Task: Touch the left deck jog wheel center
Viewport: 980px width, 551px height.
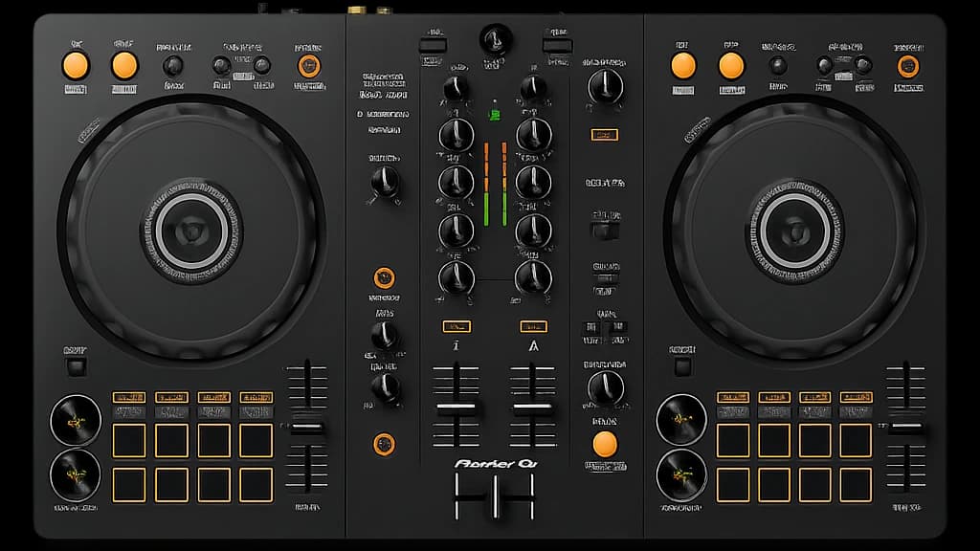Action: [x=191, y=231]
